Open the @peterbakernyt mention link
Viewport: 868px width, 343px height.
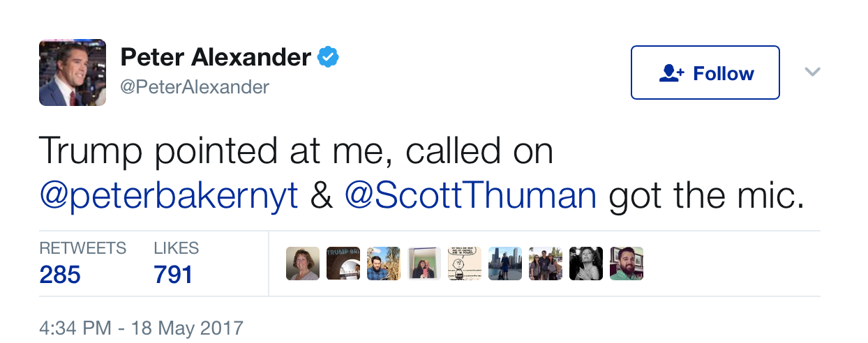click(x=169, y=197)
